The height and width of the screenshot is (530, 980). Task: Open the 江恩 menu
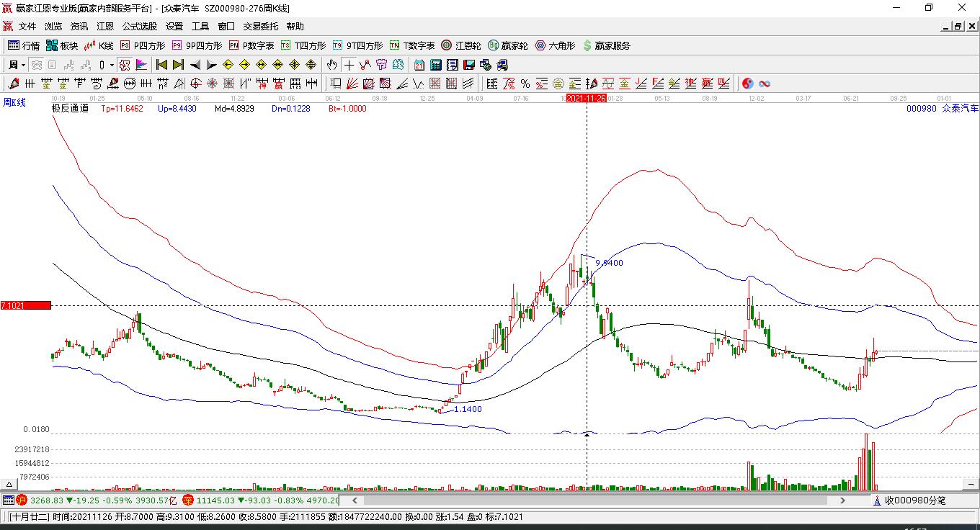pos(105,27)
